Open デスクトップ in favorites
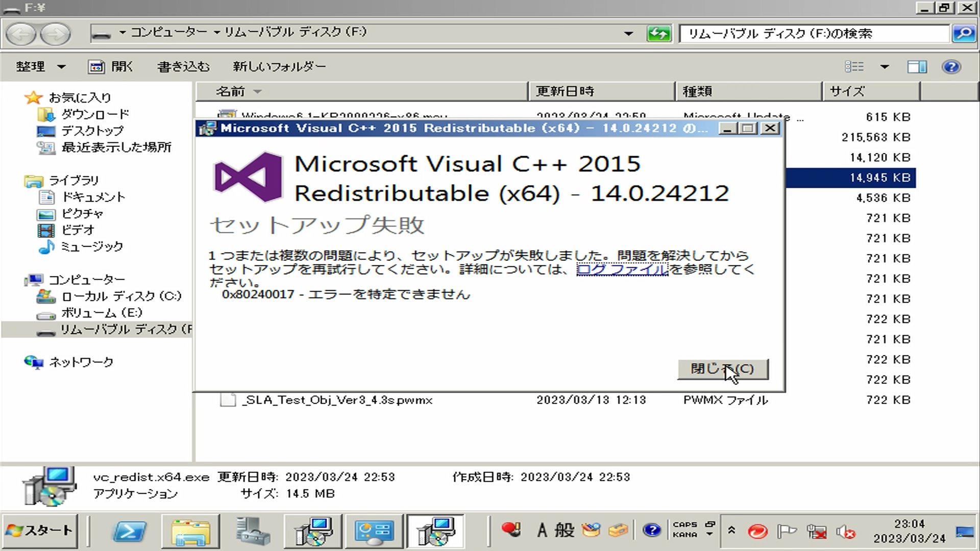 coord(92,130)
